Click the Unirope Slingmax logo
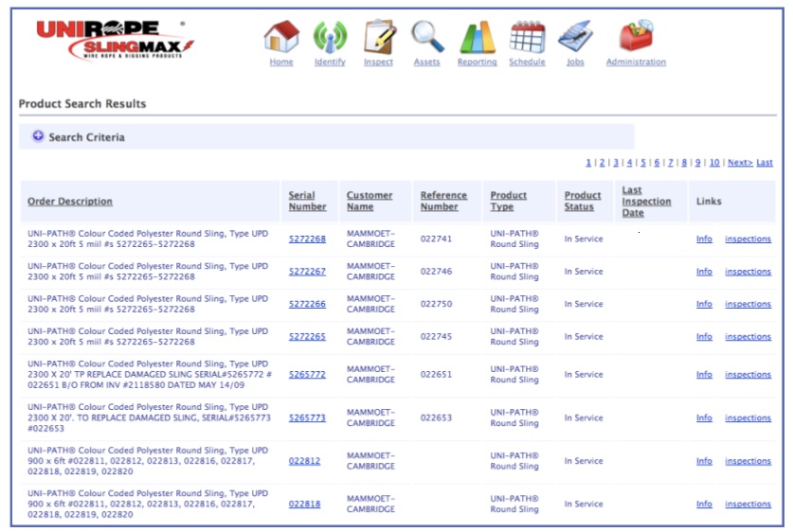This screenshot has height=532, width=793. point(115,38)
